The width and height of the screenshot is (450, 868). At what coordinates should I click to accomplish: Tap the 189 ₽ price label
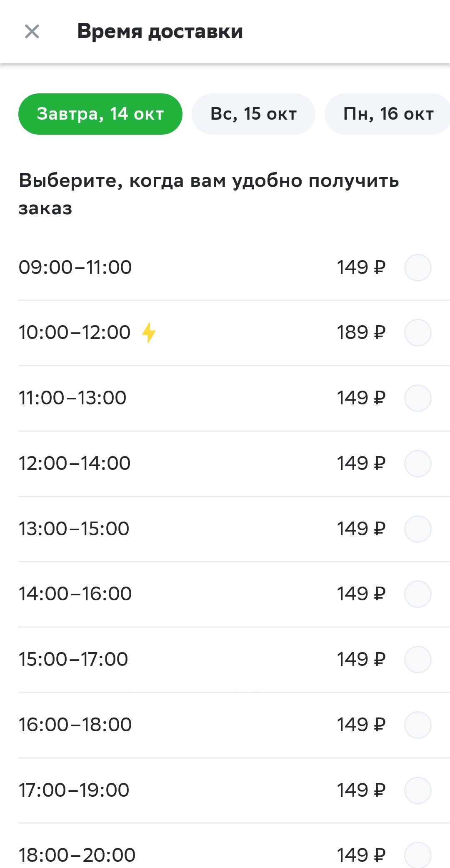(361, 333)
